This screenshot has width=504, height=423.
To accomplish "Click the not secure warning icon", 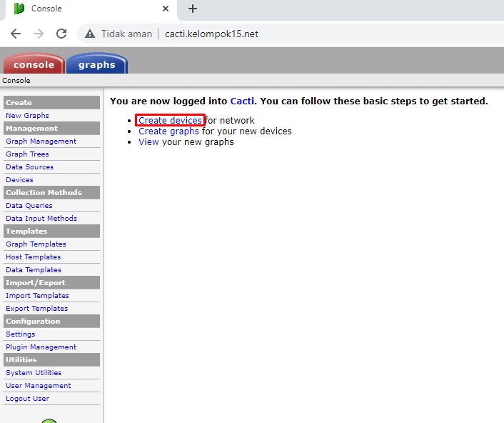I will (x=90, y=34).
